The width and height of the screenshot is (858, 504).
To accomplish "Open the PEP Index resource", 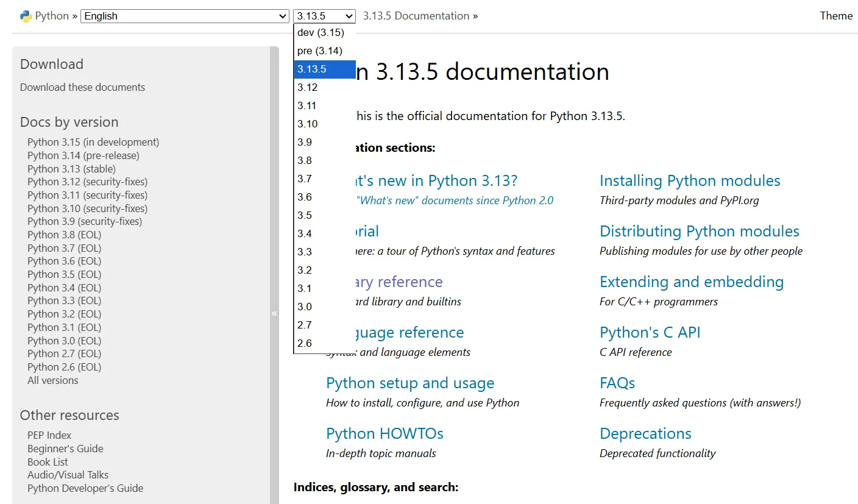I will point(49,435).
